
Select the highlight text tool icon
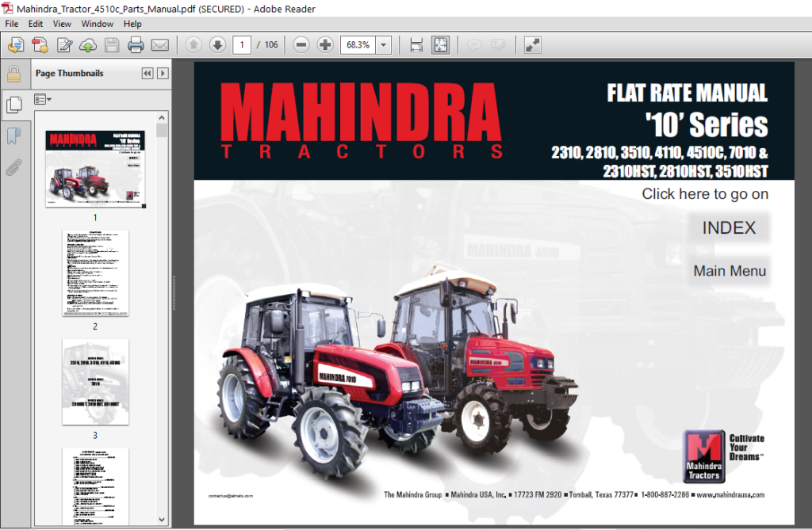[x=498, y=45]
